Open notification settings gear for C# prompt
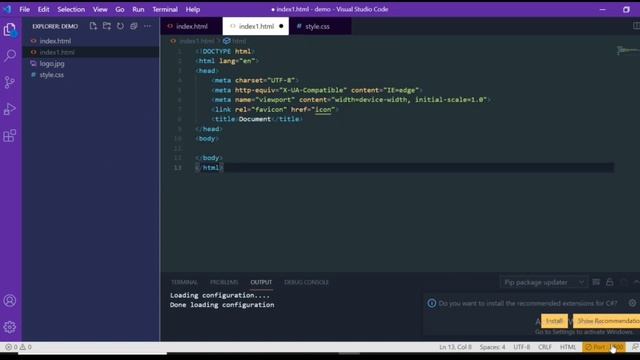Viewport: 640px width, 360px height. [x=632, y=303]
